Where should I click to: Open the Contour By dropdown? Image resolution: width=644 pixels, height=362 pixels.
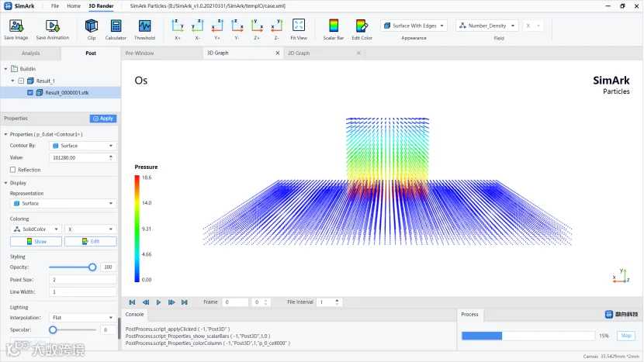pos(82,146)
